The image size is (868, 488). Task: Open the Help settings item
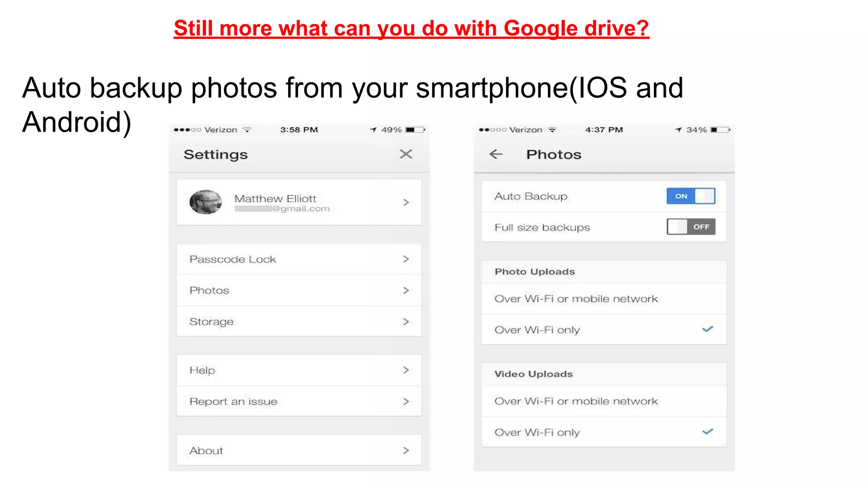coord(299,370)
